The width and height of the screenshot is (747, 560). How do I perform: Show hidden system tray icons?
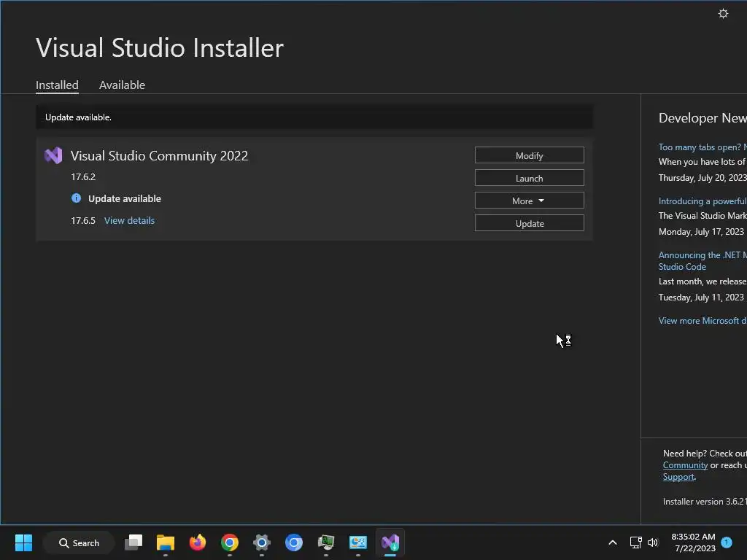click(613, 542)
